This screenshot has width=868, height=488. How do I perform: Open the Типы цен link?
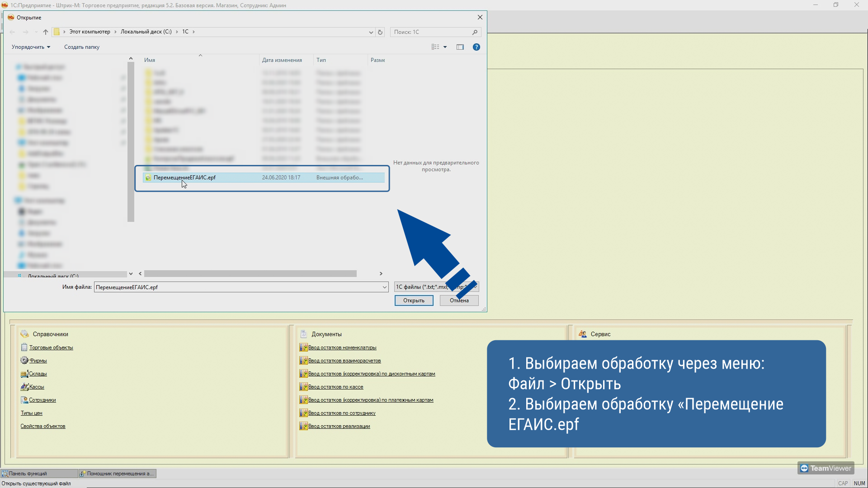click(31, 413)
